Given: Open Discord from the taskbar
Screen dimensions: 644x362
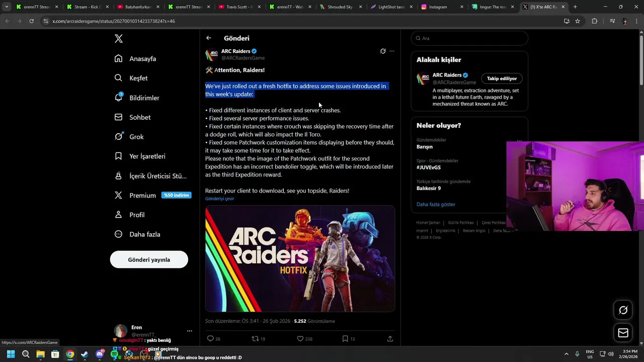Looking at the screenshot, I should 100,354.
